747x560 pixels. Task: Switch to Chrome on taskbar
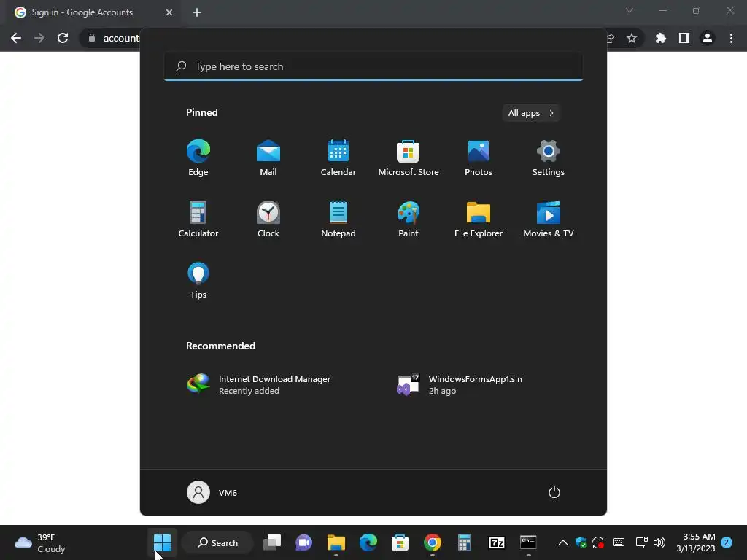coord(433,542)
